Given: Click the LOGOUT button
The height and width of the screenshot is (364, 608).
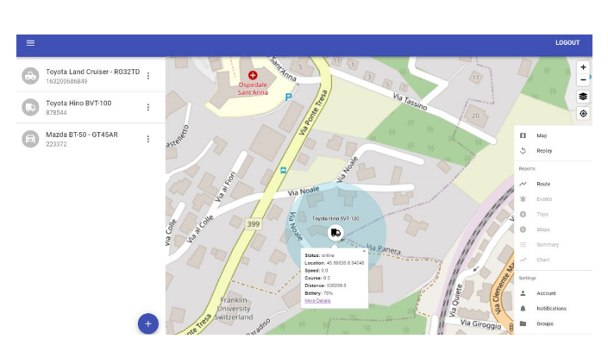Looking at the screenshot, I should pyautogui.click(x=567, y=43).
